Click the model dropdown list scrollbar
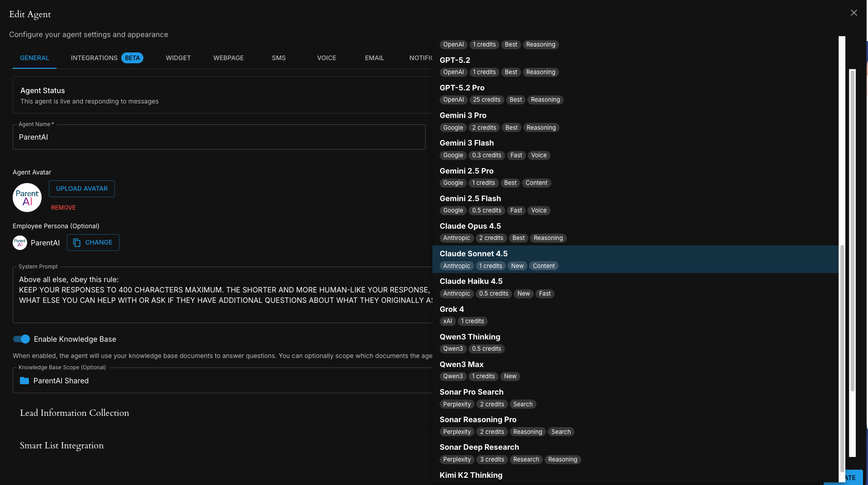Screen dimensions: 868x485 click(842, 358)
